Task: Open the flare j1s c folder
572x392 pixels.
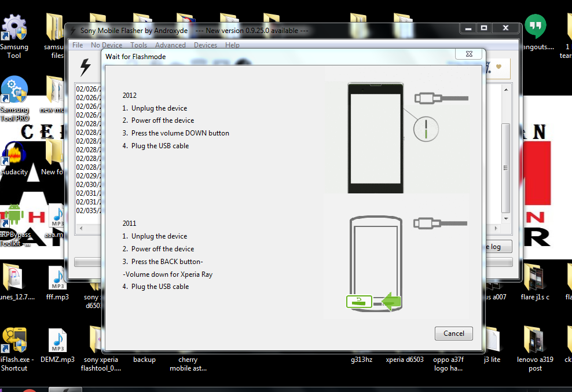Action: 535,283
